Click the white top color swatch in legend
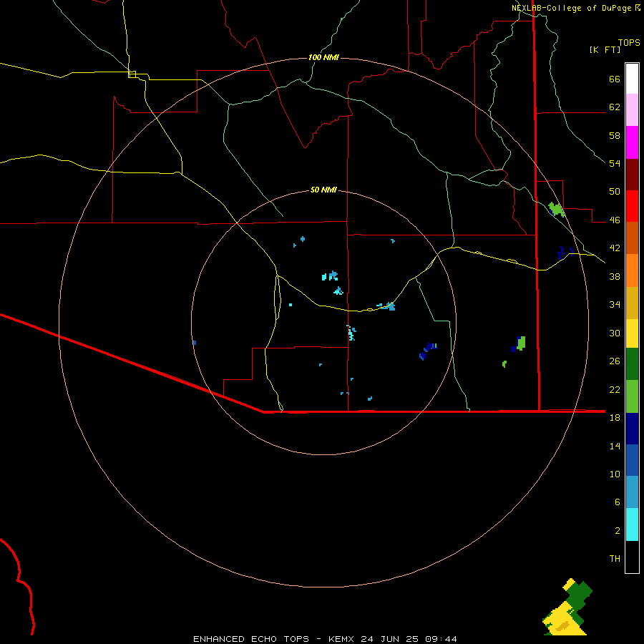 pyautogui.click(x=632, y=79)
